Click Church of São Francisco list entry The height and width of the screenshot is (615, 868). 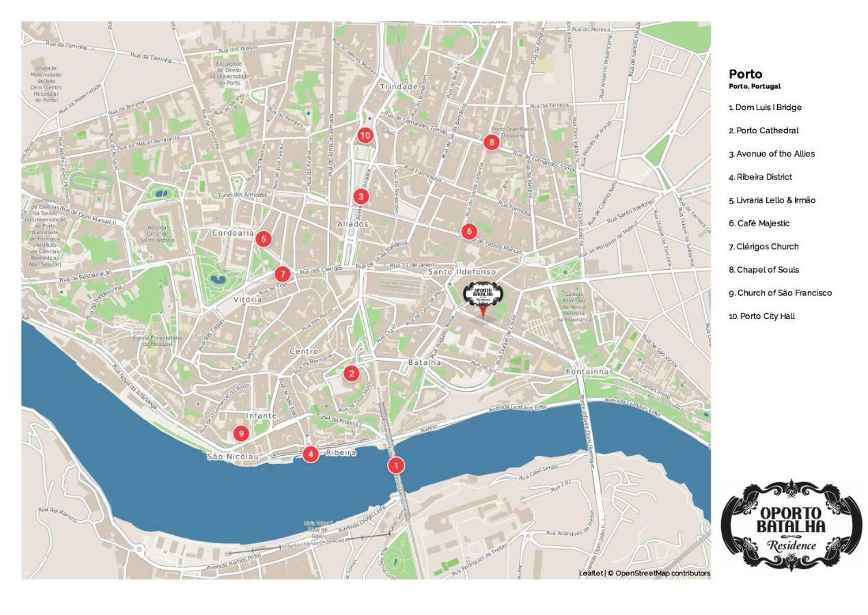(780, 293)
